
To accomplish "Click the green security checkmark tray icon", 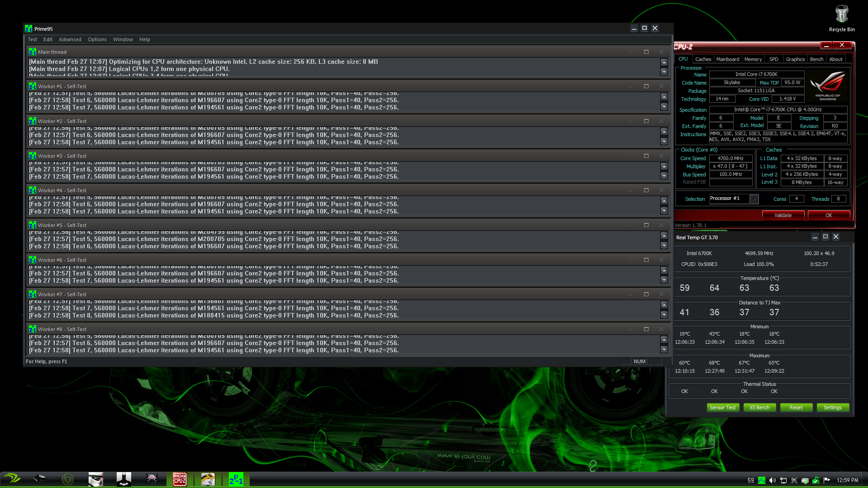I will [816, 480].
